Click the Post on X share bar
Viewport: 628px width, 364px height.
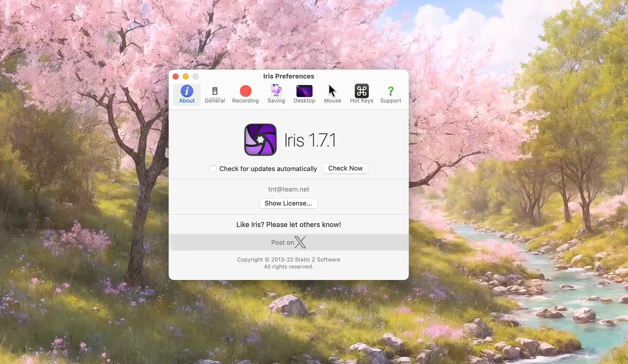(288, 242)
